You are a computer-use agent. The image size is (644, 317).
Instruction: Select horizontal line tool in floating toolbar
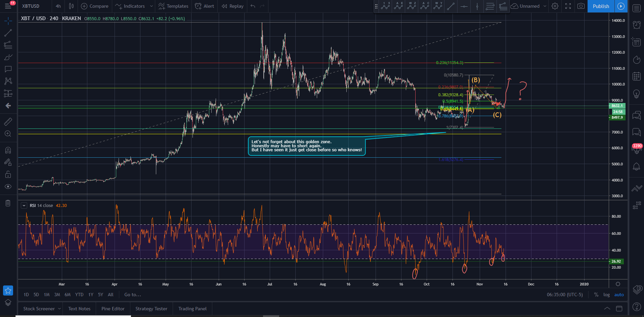click(x=464, y=6)
